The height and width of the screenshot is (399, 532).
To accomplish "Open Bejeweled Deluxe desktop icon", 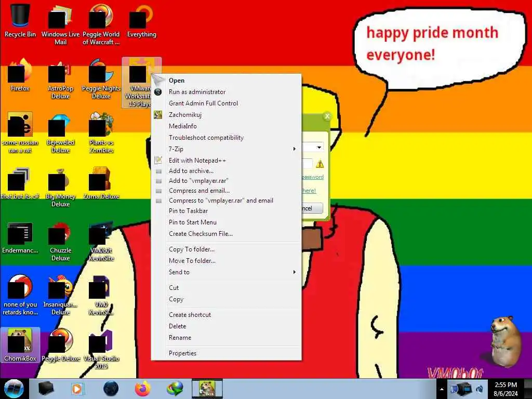I will pos(60,132).
